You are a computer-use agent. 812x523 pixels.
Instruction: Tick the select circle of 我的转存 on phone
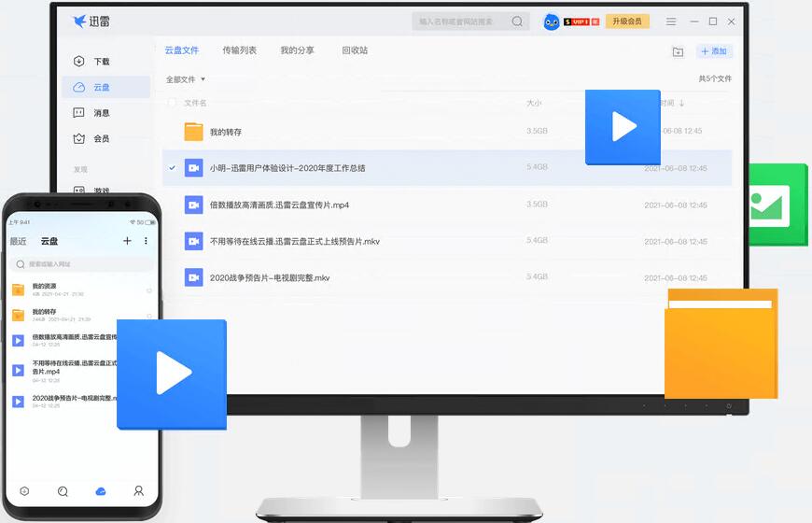click(x=149, y=315)
